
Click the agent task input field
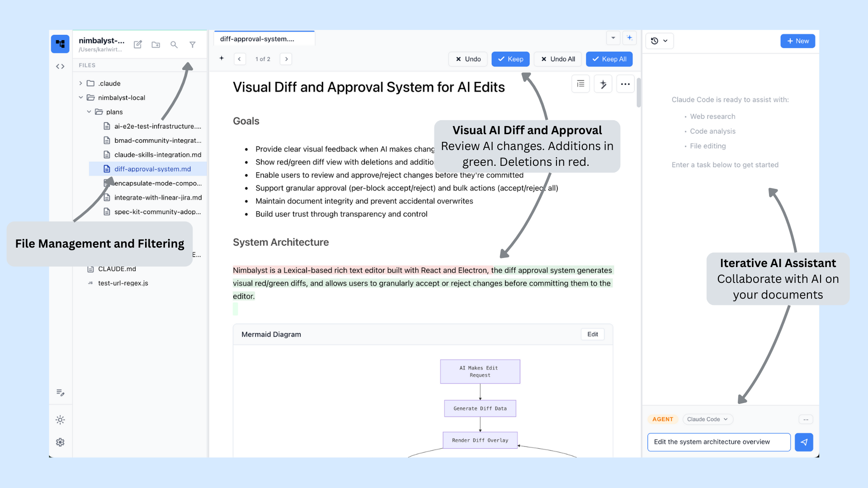(719, 442)
